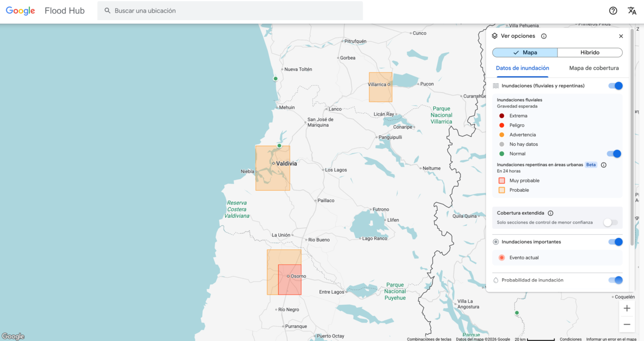Screen dimensions: 644x341
Task: Toggle the Normal severity switch
Action: pyautogui.click(x=614, y=154)
